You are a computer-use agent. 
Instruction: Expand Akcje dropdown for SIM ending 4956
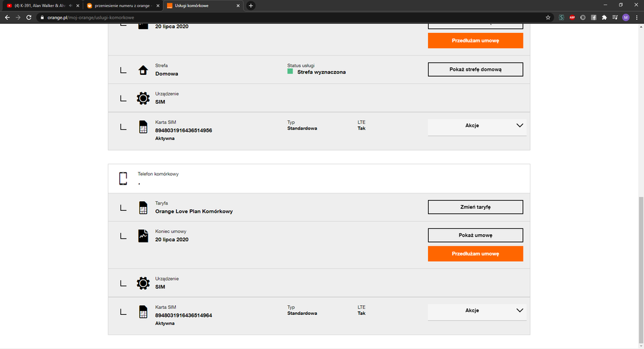point(477,126)
